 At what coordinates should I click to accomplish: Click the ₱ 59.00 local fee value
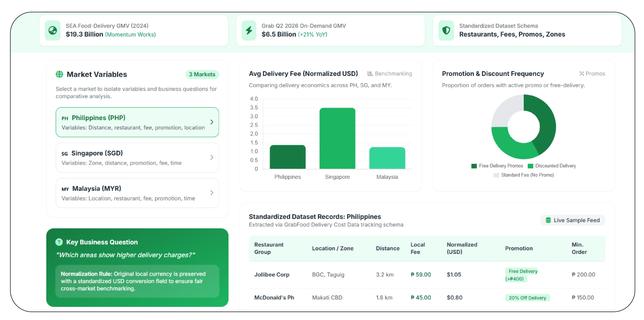click(x=421, y=274)
